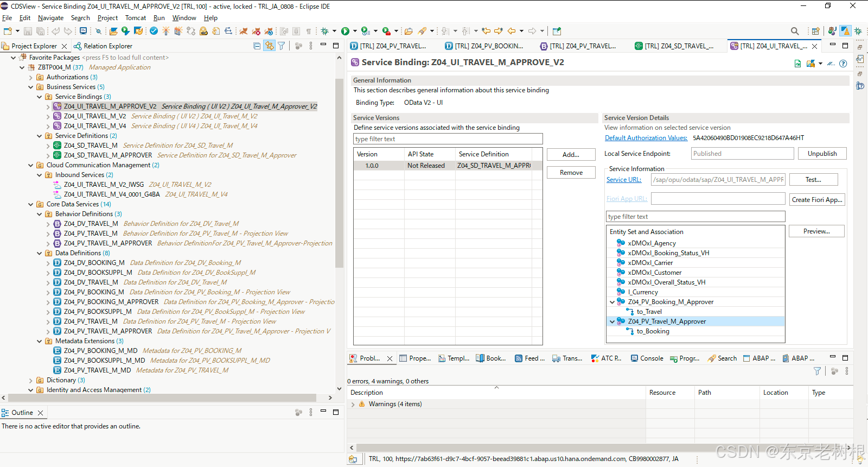Viewport: 868px width, 467px height.
Task: Collapse Z04_PV_Booking_M_Approver entity set node
Action: 612,302
